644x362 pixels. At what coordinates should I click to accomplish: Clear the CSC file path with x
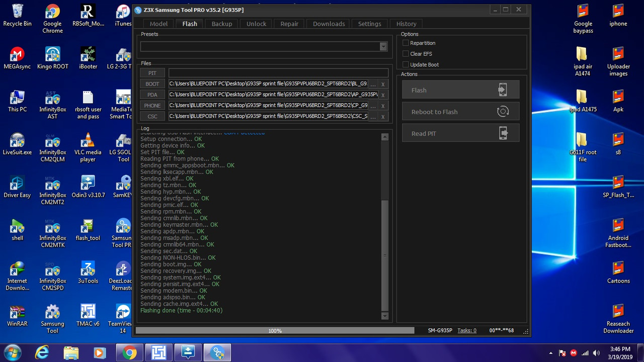pos(383,117)
